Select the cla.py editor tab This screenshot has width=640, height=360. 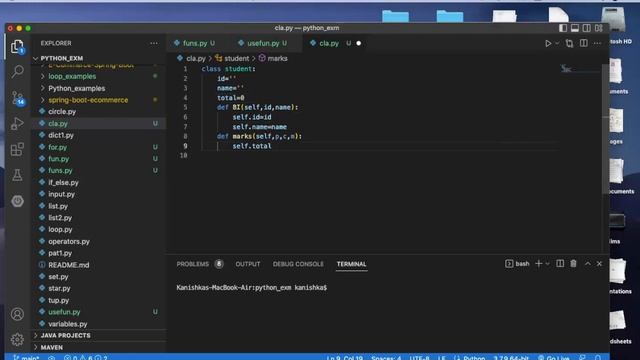(329, 43)
